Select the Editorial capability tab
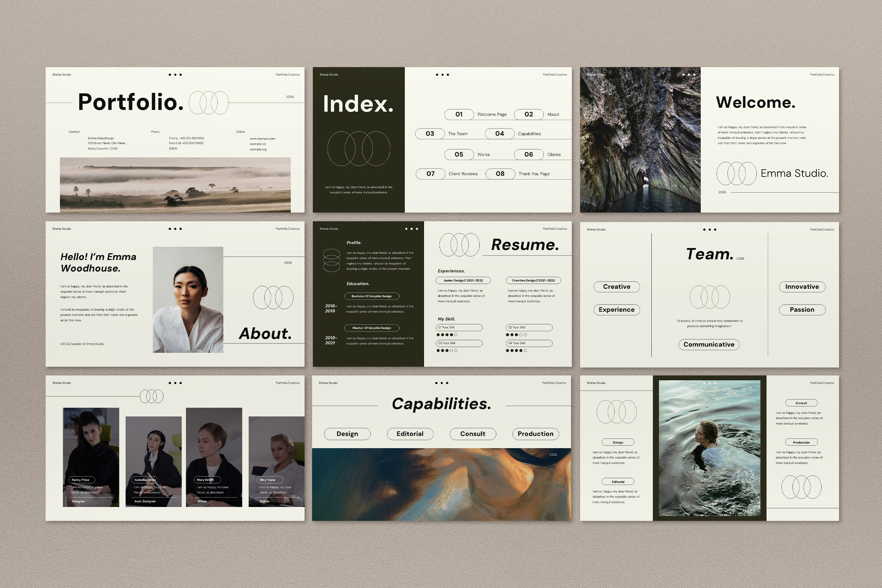 [x=410, y=434]
